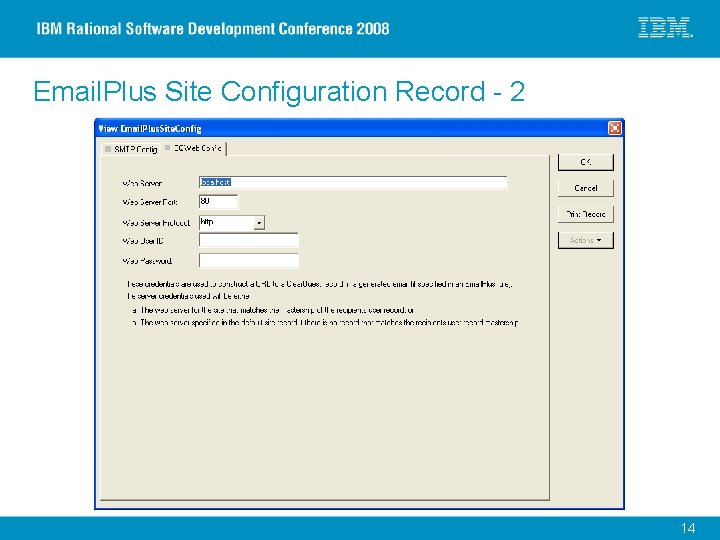
Task: Close the View EmailPlusSiteConfig dialog
Action: [614, 128]
